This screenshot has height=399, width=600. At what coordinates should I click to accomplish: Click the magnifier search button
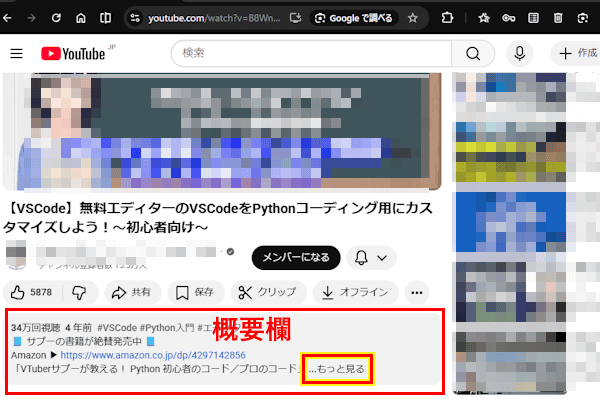(x=473, y=54)
